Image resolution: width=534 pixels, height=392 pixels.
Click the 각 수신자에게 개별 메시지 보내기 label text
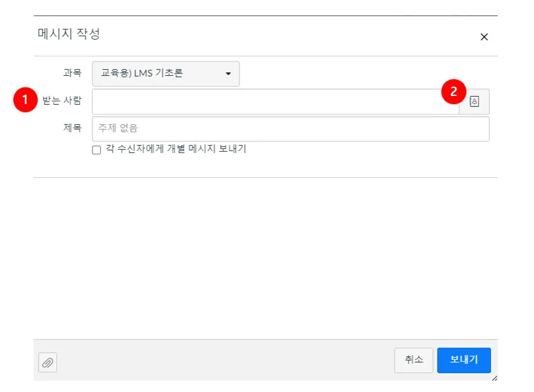[x=176, y=150]
